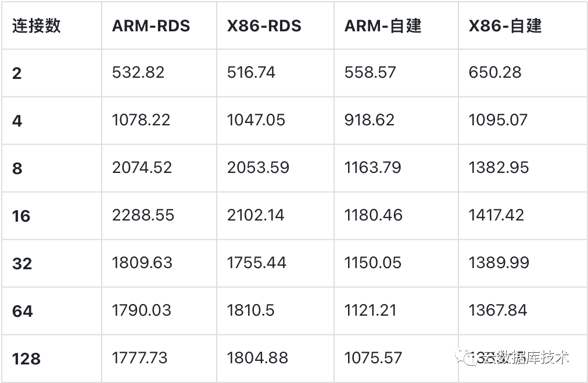Click the row label 128
Screen dimensions: 588x383
[26, 359]
